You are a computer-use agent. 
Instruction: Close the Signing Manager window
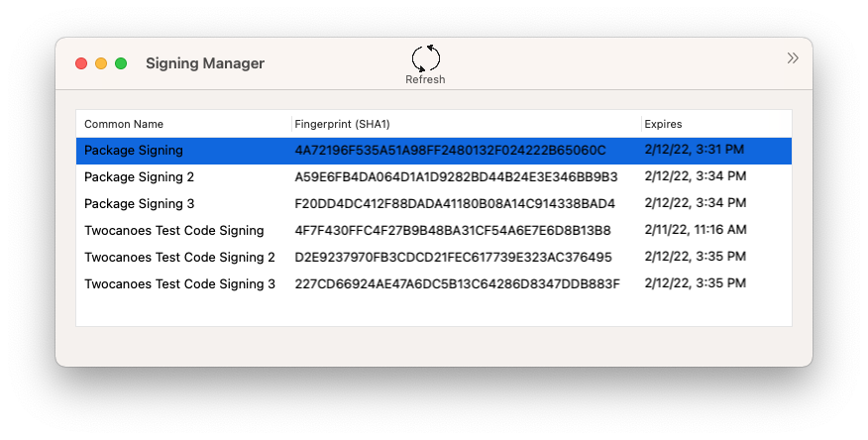coord(81,63)
